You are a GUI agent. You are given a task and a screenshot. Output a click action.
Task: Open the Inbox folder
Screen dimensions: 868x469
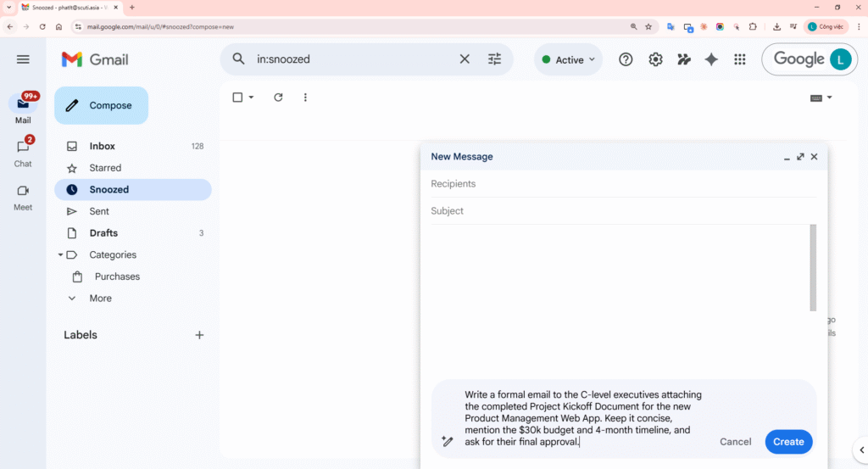(x=103, y=147)
